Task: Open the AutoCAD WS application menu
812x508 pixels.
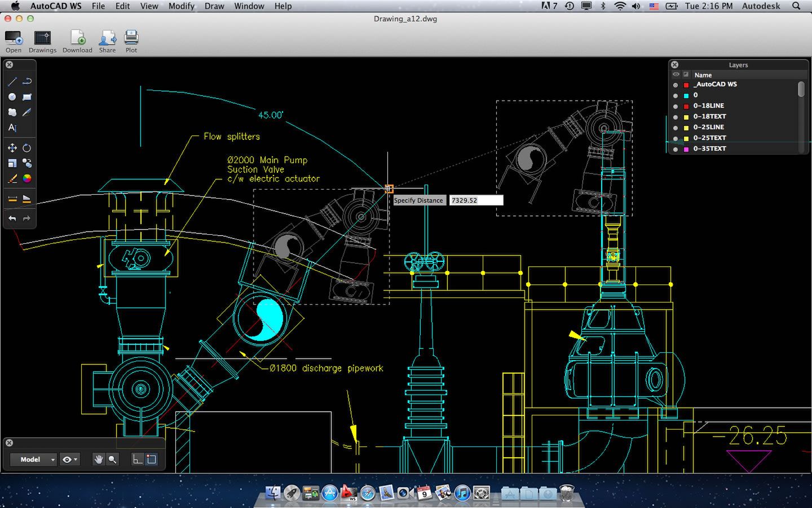Action: tap(56, 6)
